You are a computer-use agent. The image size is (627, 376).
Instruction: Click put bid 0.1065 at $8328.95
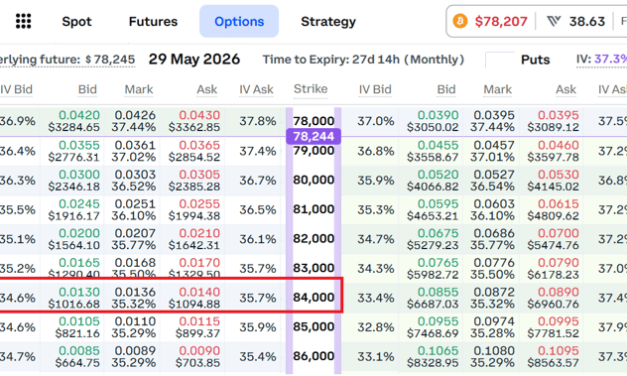pos(433,356)
